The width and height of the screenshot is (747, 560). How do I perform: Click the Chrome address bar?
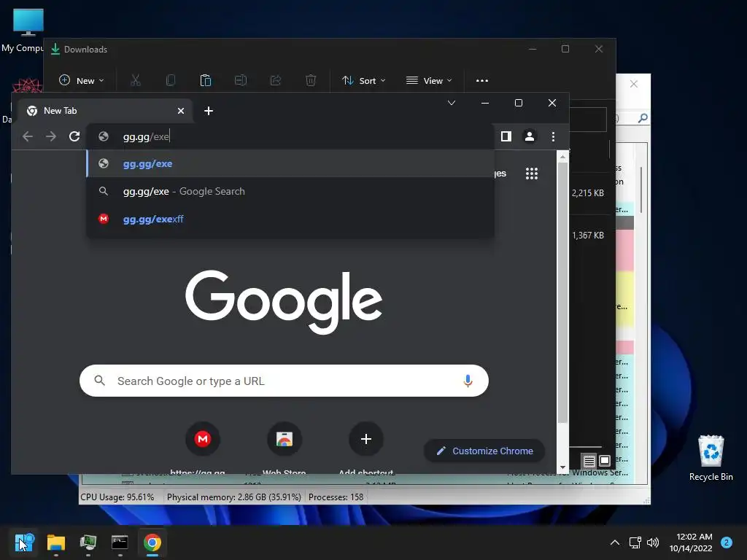pos(290,136)
